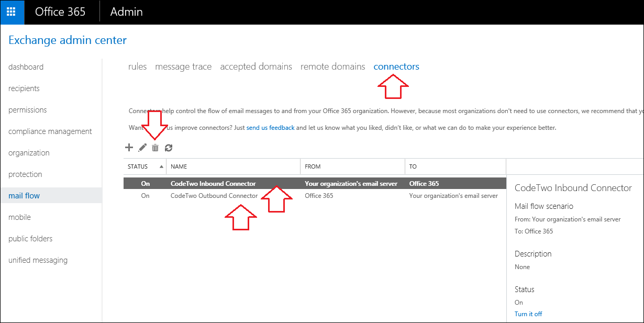Open the message trace tab
Viewport: 644px width, 323px height.
point(183,66)
